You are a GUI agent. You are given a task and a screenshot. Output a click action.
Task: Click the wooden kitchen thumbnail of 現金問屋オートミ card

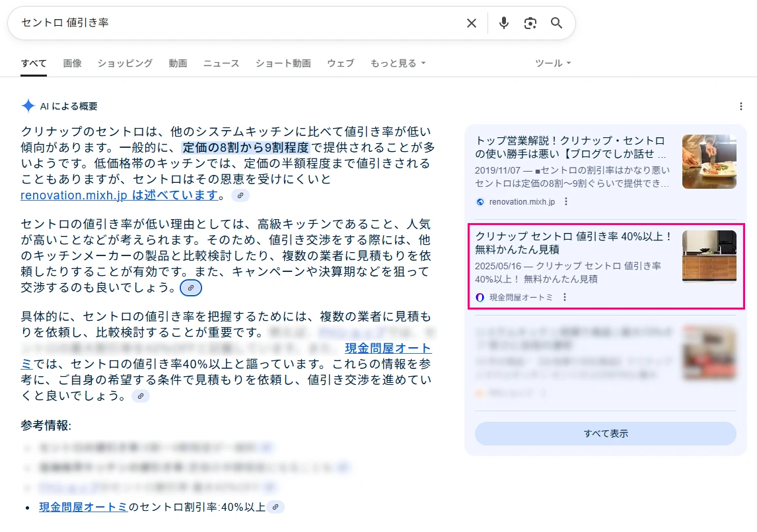(709, 256)
